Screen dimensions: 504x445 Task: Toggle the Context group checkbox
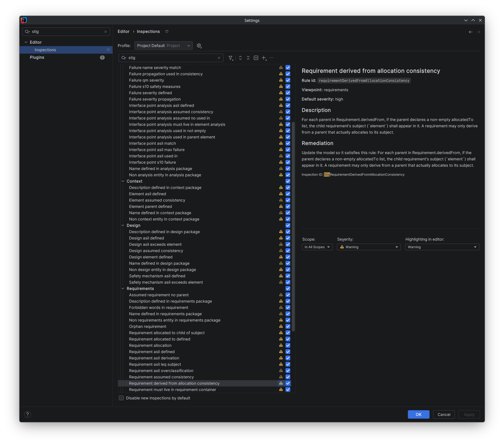pyautogui.click(x=288, y=181)
